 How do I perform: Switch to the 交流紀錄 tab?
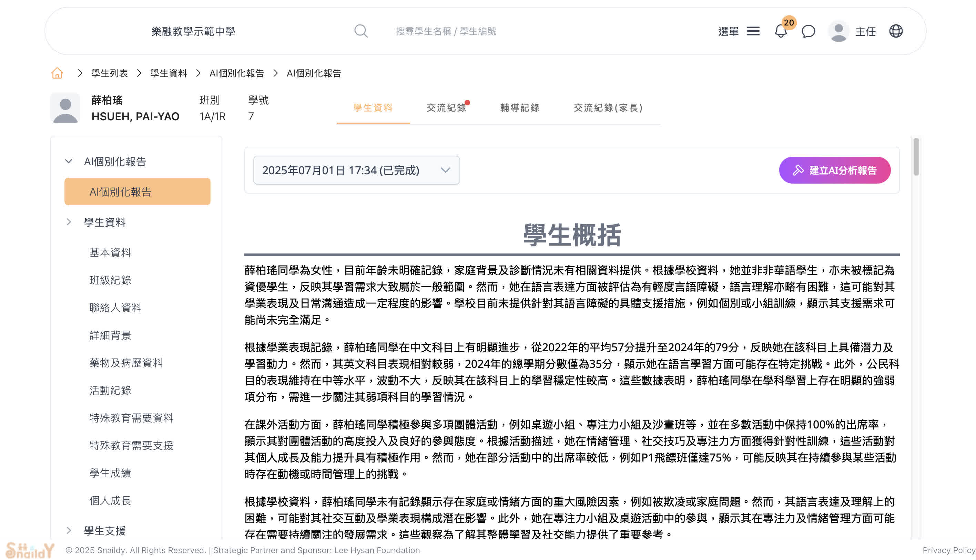[446, 108]
